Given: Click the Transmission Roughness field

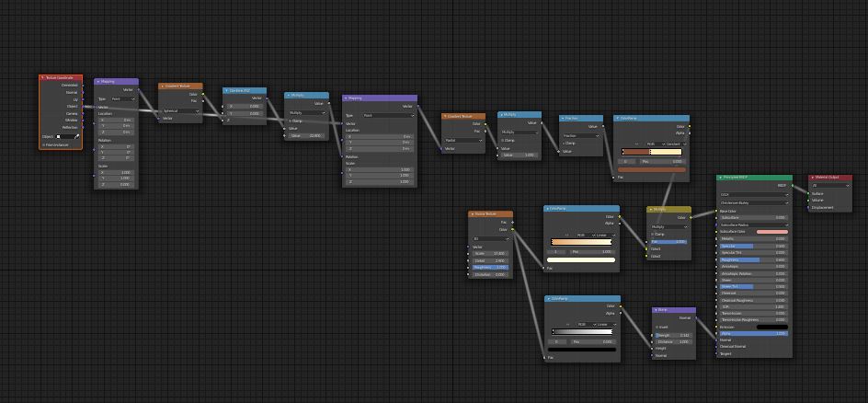Looking at the screenshot, I should (753, 320).
